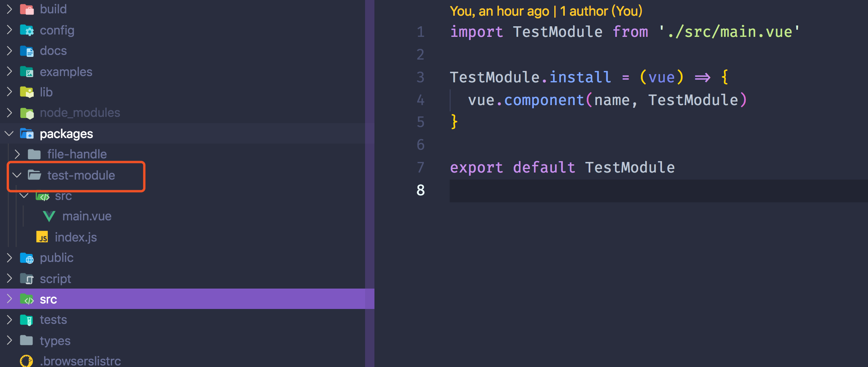Click the Vue icon beside main.vue
868x367 pixels.
click(x=49, y=216)
